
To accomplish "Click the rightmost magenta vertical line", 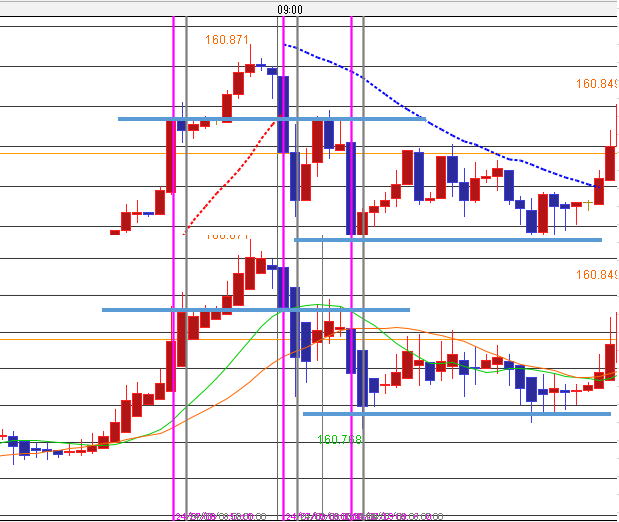I will [351, 260].
